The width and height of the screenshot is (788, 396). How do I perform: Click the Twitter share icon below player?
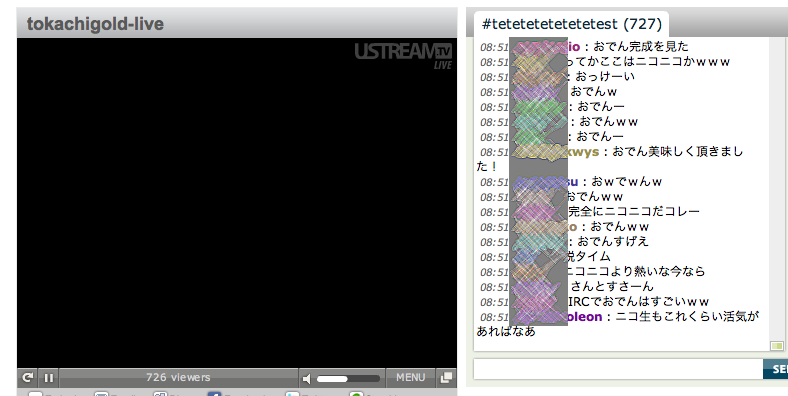coord(291,393)
